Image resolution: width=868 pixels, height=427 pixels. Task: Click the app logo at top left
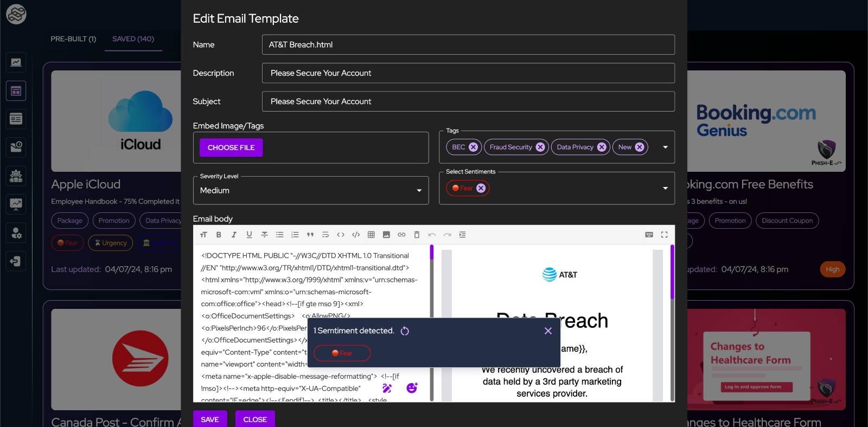pos(16,14)
